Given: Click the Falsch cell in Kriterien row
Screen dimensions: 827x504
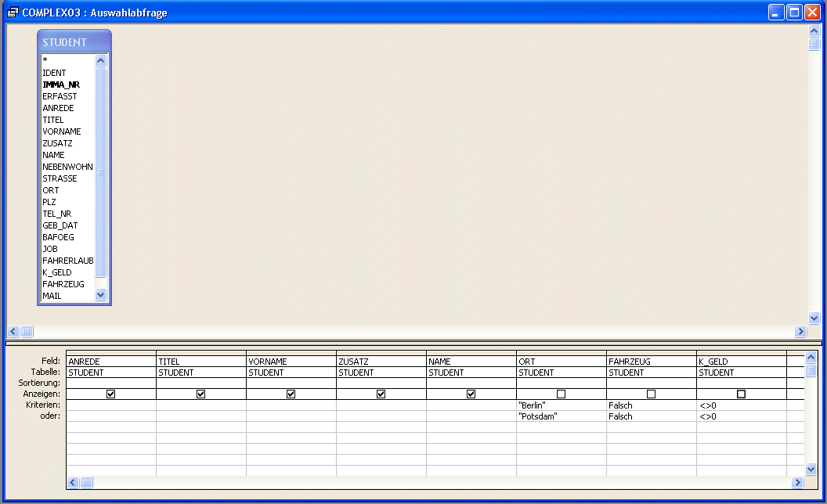Looking at the screenshot, I should point(652,405).
